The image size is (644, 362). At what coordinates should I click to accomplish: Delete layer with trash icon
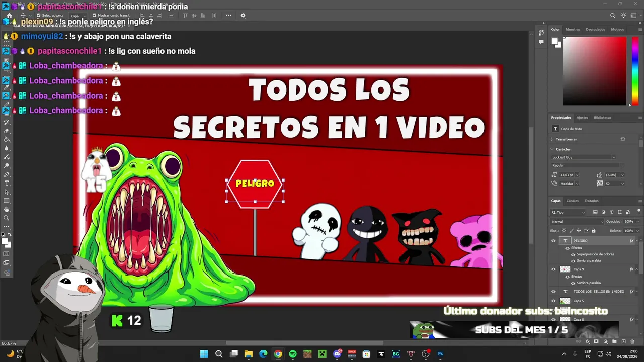632,342
